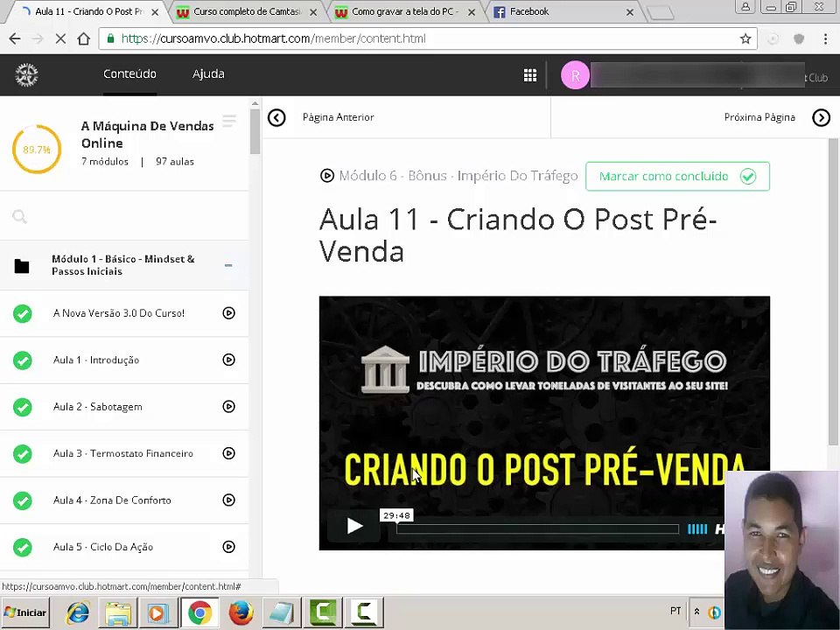
Task: Open the Windows Iniciar start button
Action: tap(25, 612)
